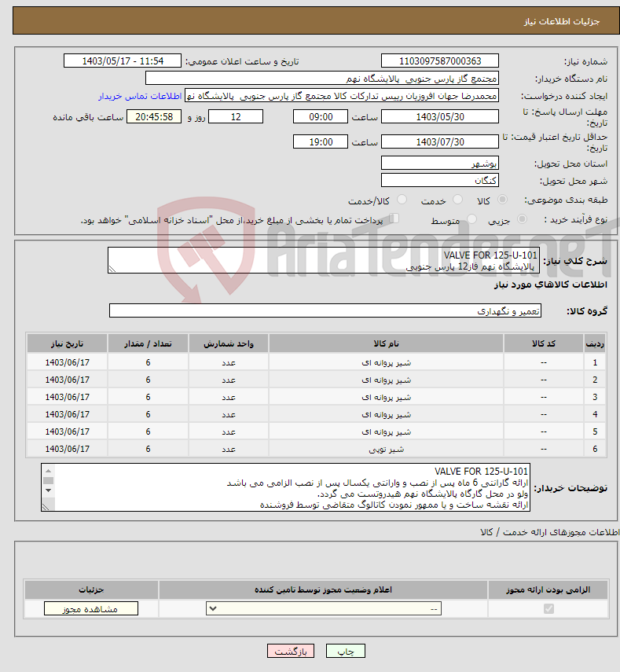Select the جزیی purchase type radio
Image resolution: width=620 pixels, height=672 pixels.
[522, 219]
